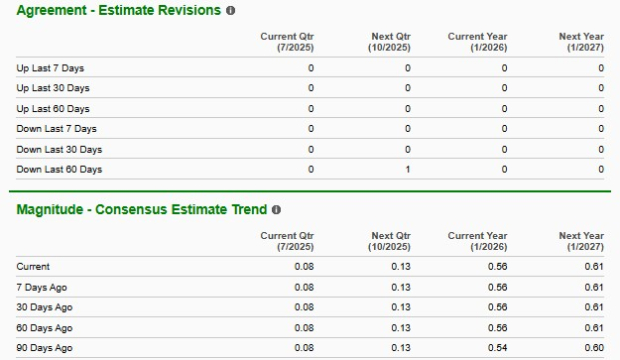Click Down Last 7 Days Next Qtr value 0
Viewport: 620px width, 360px height.
(x=408, y=129)
